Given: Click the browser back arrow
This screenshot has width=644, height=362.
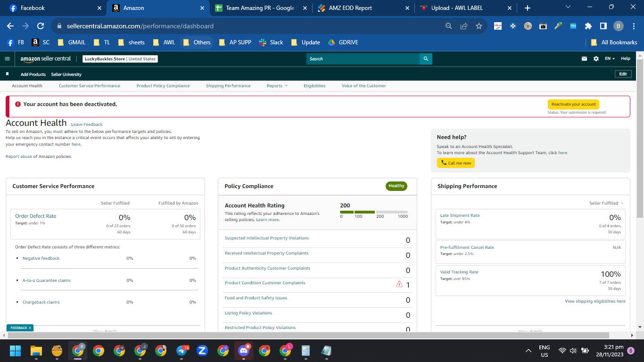Looking at the screenshot, I should [10, 26].
